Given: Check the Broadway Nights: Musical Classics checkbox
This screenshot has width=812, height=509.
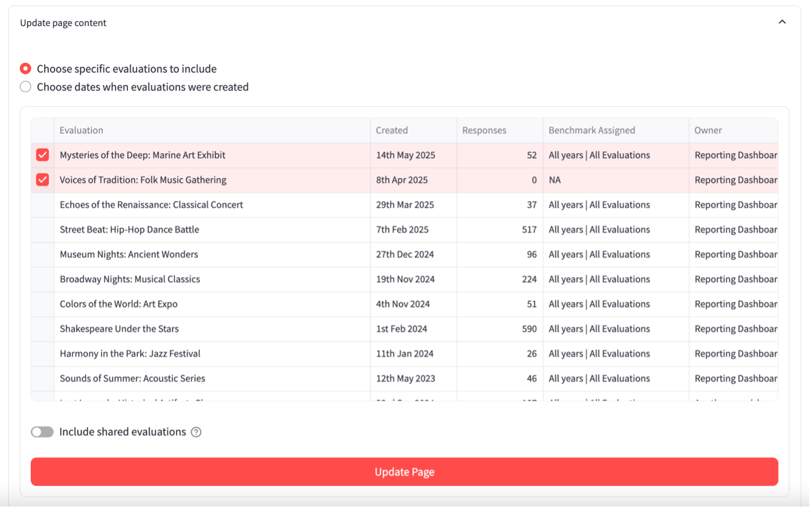Looking at the screenshot, I should pos(42,279).
